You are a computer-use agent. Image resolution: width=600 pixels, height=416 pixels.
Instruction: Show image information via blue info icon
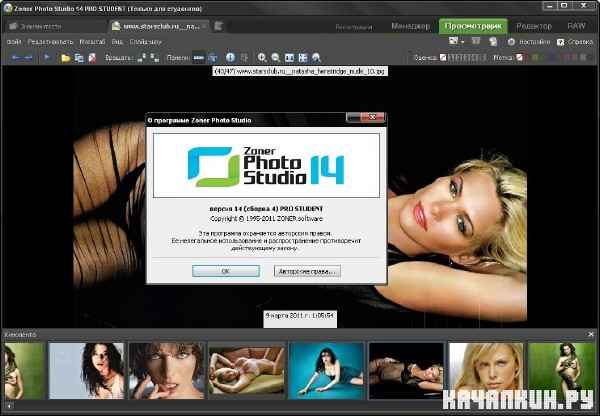230,58
